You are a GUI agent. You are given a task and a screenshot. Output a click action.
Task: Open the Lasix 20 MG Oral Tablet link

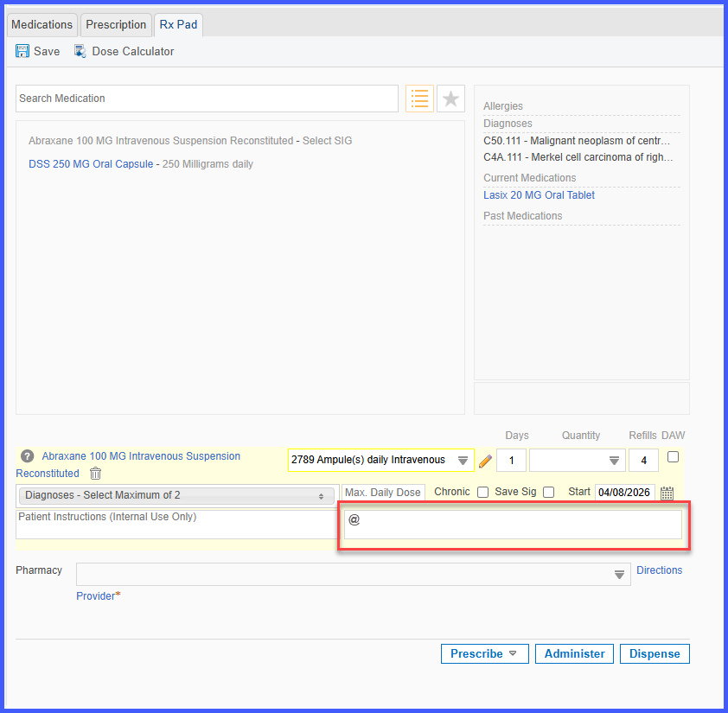[x=539, y=195]
